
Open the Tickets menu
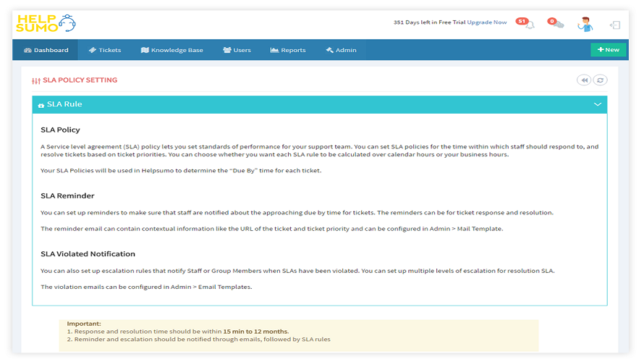(x=105, y=50)
